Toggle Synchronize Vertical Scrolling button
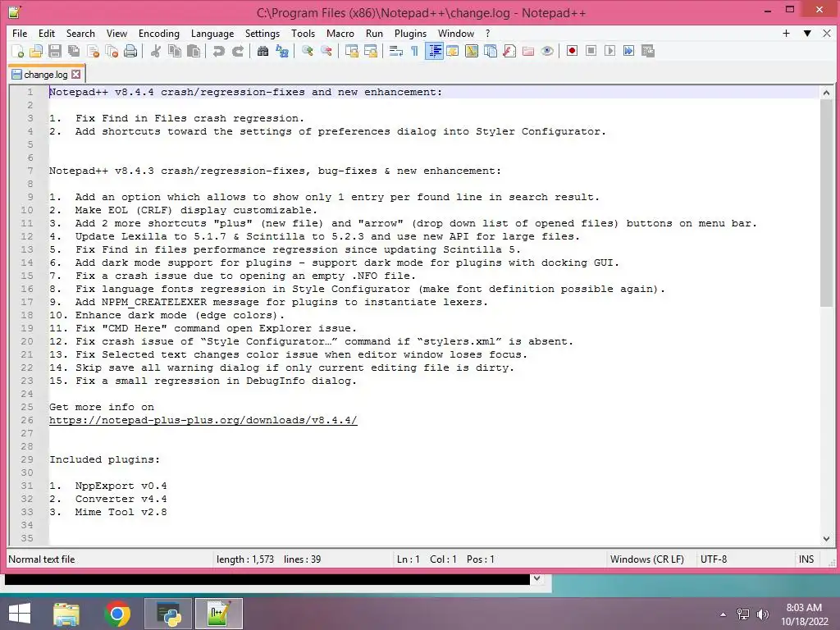The image size is (840, 630). pyautogui.click(x=351, y=51)
